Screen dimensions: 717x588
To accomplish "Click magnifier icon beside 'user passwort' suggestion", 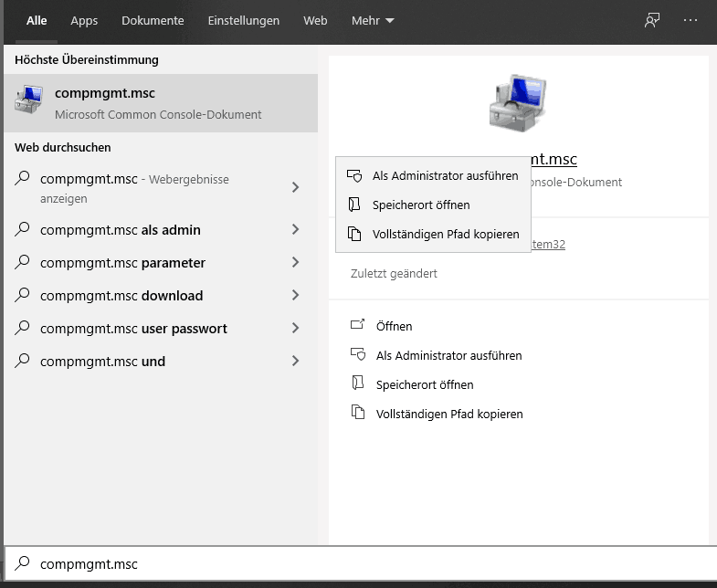I will click(x=22, y=328).
